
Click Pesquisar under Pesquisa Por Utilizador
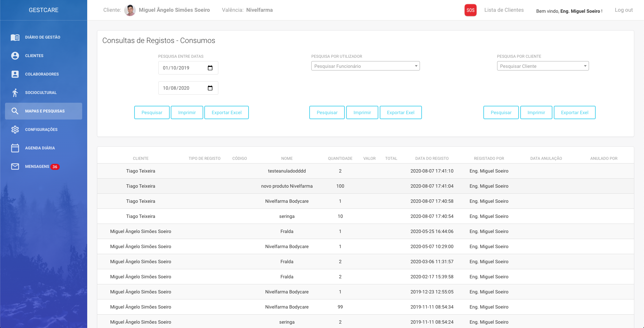coord(327,112)
